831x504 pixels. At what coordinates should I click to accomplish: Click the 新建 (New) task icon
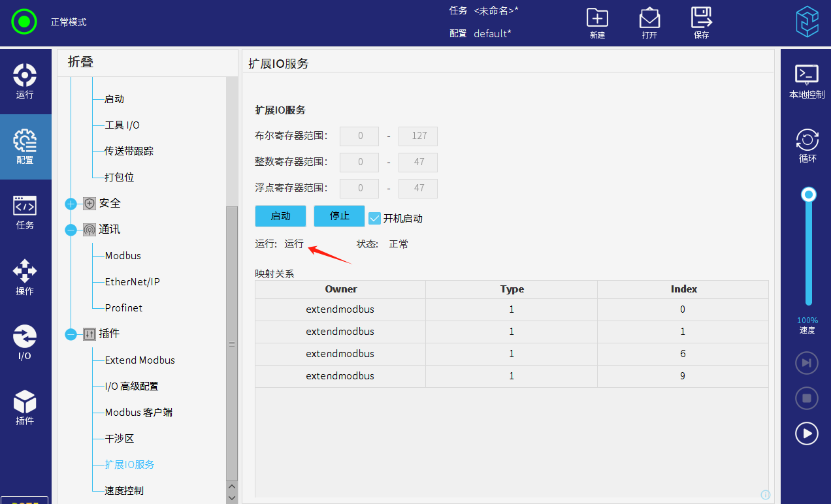597,23
